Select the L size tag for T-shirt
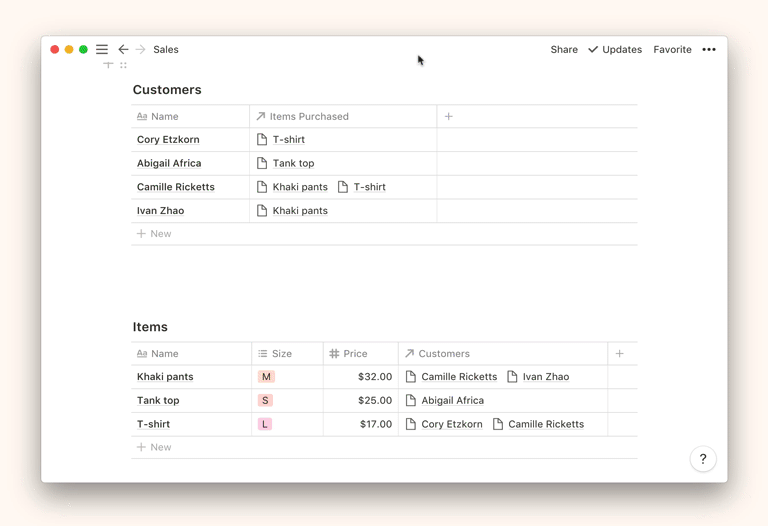768x526 pixels. tap(265, 424)
